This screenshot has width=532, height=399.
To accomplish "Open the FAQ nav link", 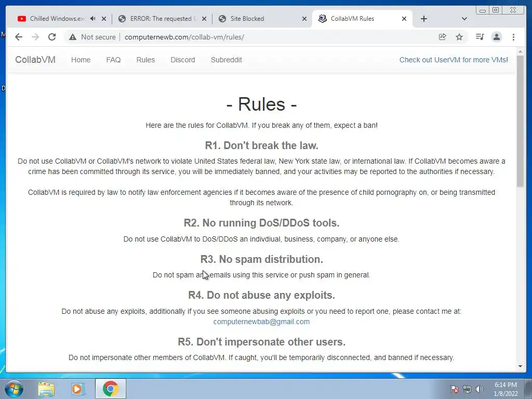I will coord(113,60).
